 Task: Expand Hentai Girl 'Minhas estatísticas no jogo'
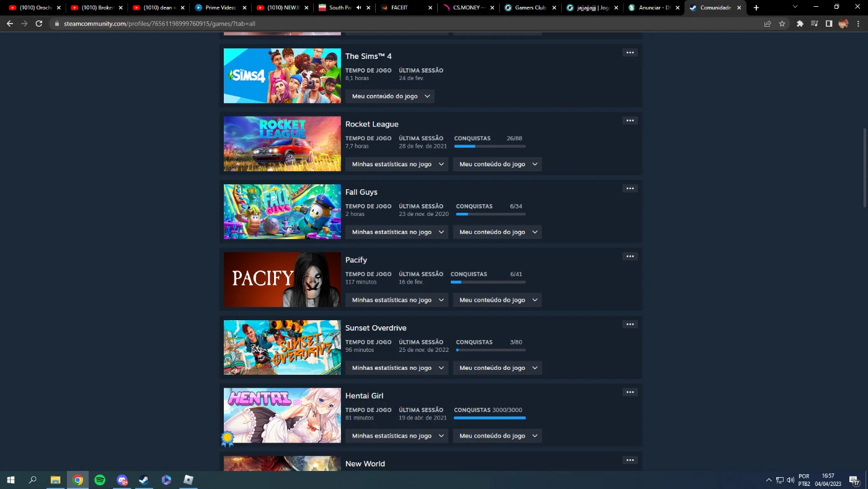pos(397,436)
